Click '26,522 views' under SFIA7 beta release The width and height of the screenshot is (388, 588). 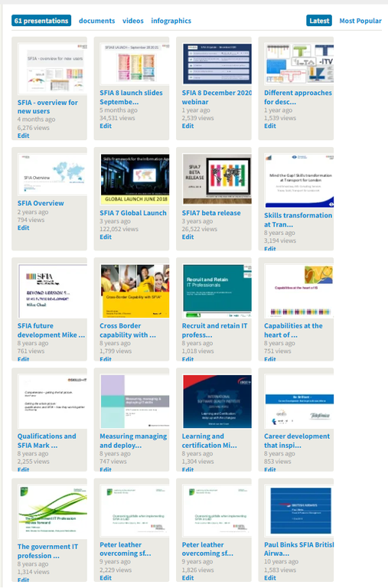point(200,229)
